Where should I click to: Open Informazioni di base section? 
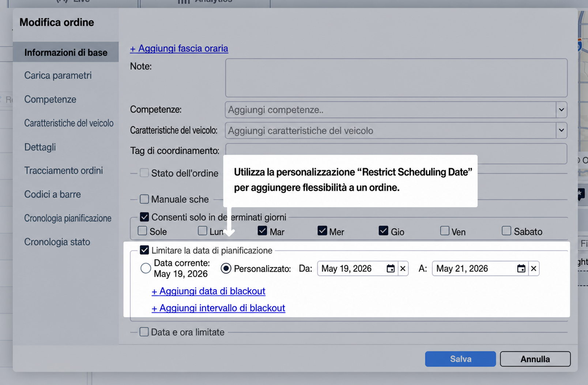pyautogui.click(x=66, y=52)
